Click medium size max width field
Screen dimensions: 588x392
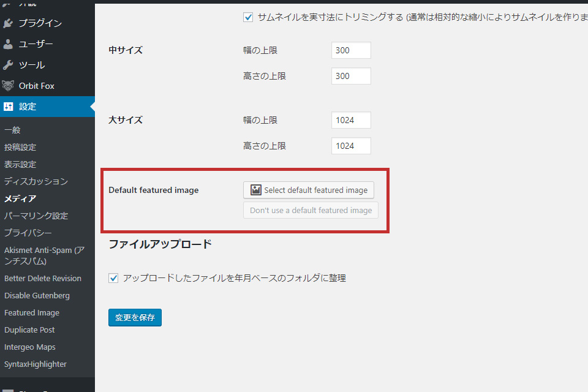click(351, 50)
